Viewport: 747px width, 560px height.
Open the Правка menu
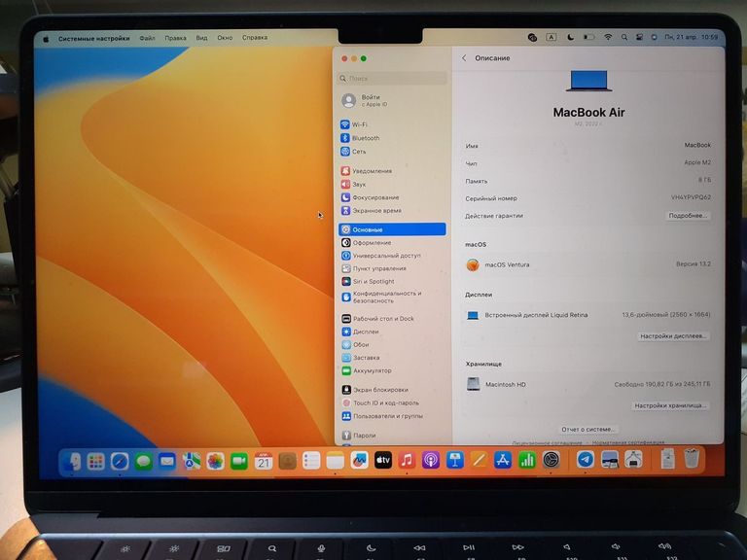point(175,38)
